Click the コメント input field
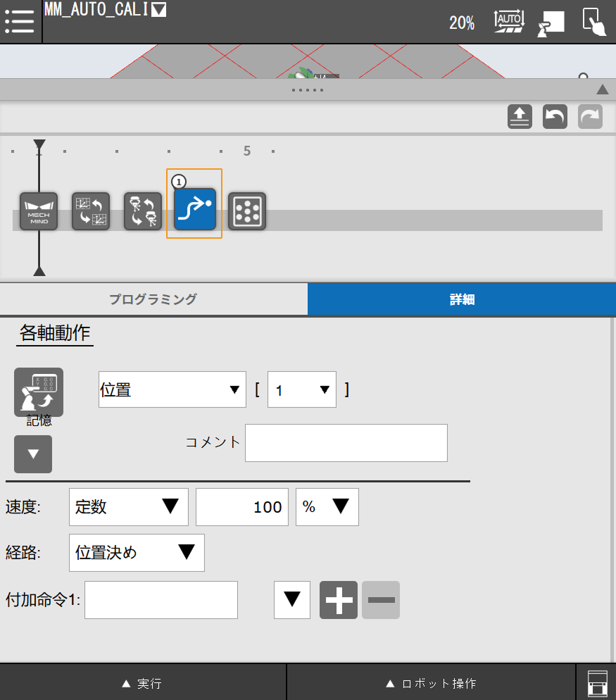This screenshot has height=700, width=616. 346,443
